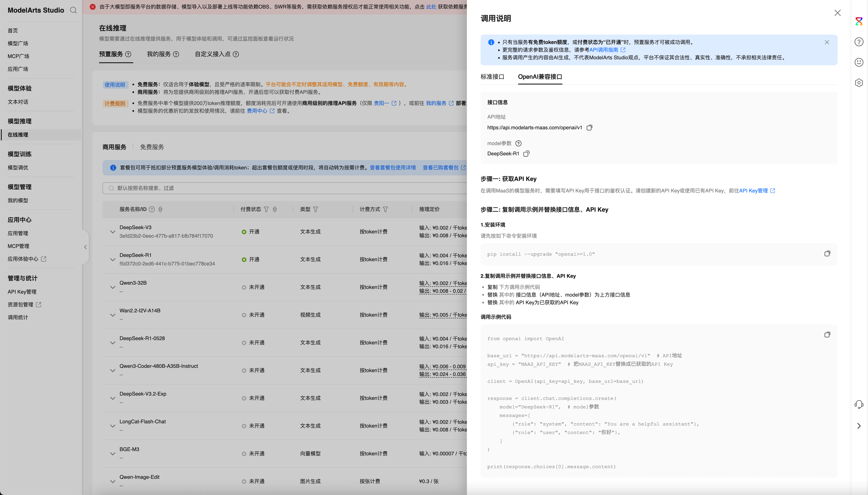Expand the Qwen3-32B service row

click(113, 287)
